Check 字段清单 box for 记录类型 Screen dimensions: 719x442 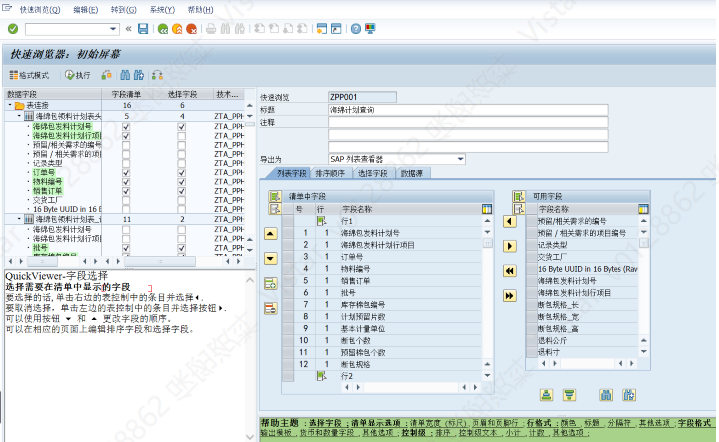126,163
